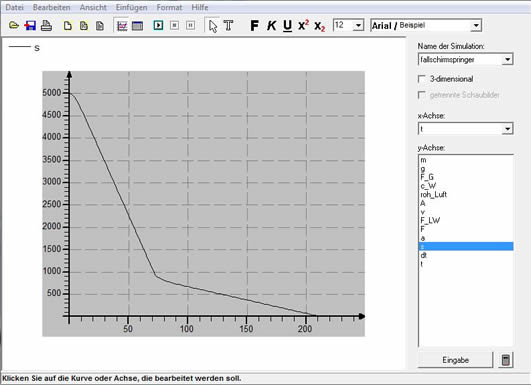Pause the simulation with the pause icon
This screenshot has height=385, width=531.
[191, 25]
